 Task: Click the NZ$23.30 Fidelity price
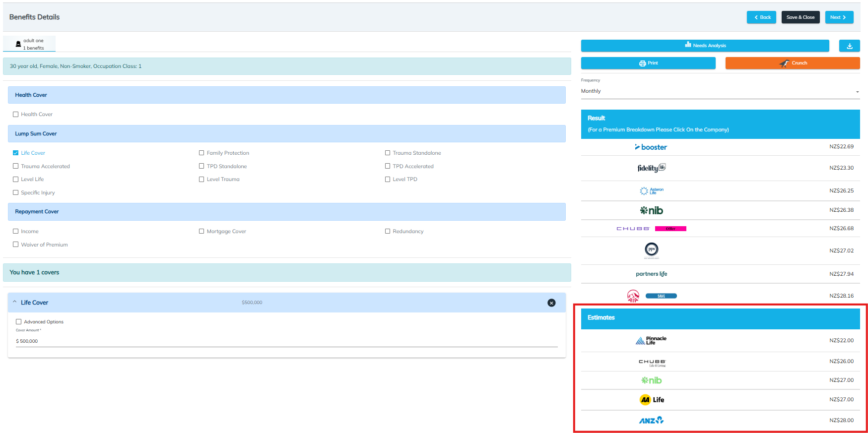841,168
